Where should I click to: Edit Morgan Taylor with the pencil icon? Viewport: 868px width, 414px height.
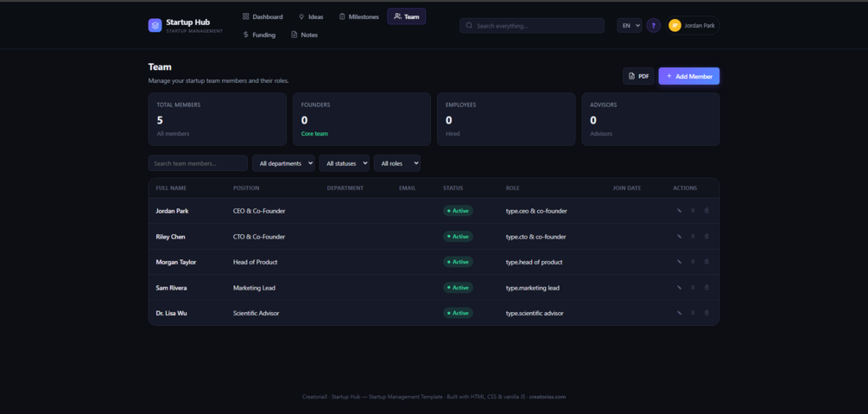pyautogui.click(x=679, y=262)
